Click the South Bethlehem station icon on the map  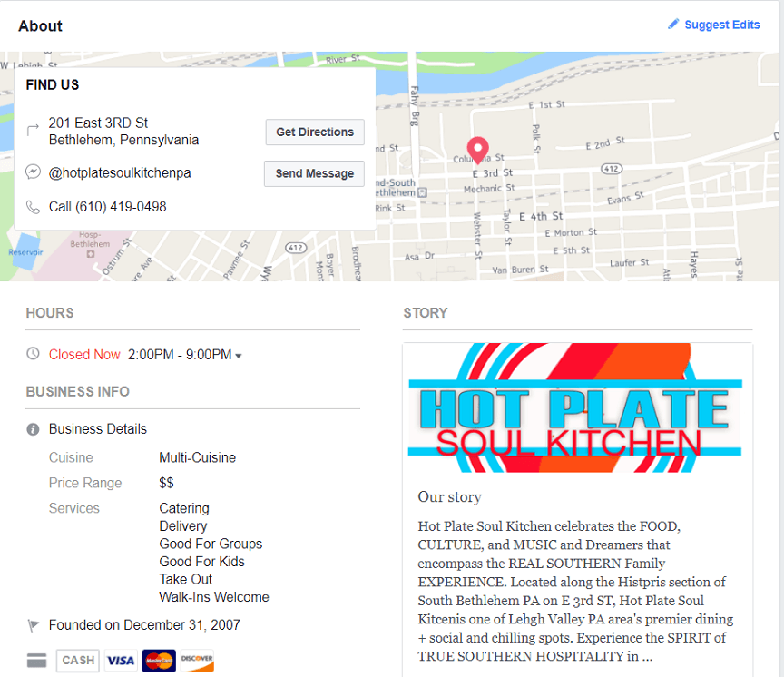423,192
